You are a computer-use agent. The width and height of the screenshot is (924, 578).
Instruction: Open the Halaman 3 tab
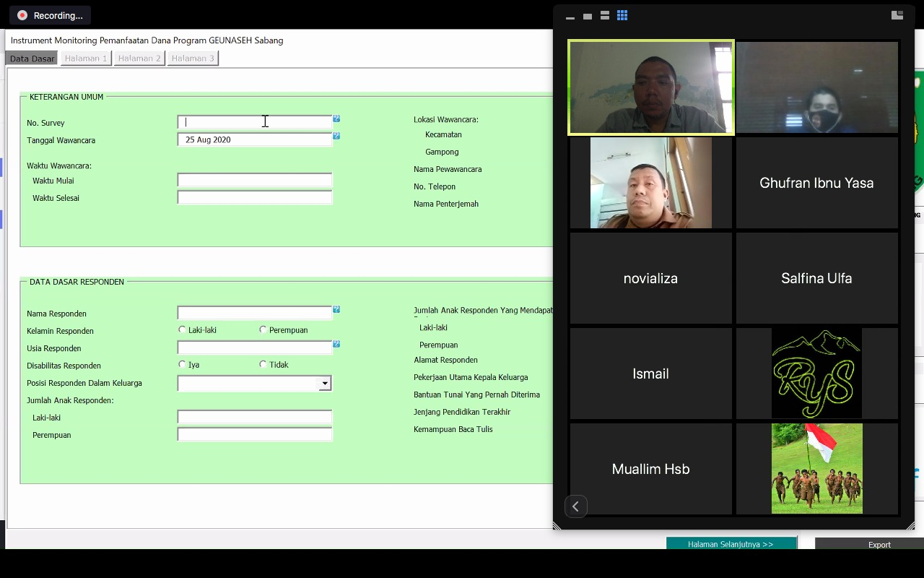(193, 59)
